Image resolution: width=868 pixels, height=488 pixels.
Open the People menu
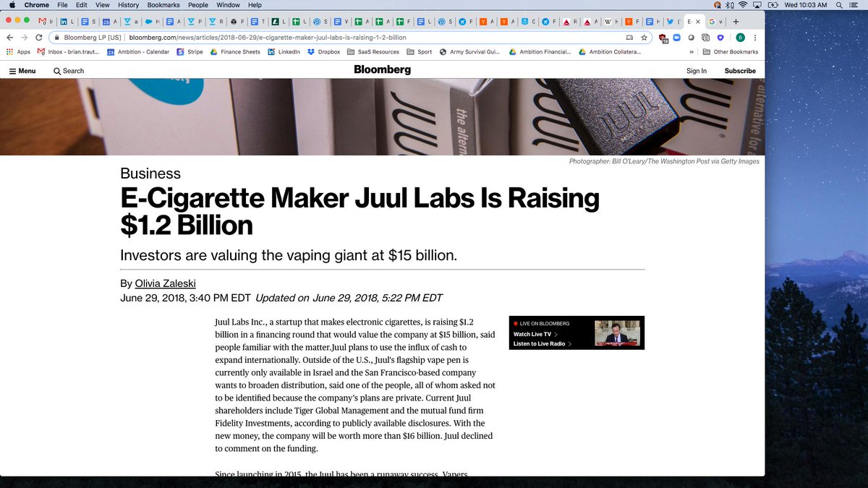point(198,5)
